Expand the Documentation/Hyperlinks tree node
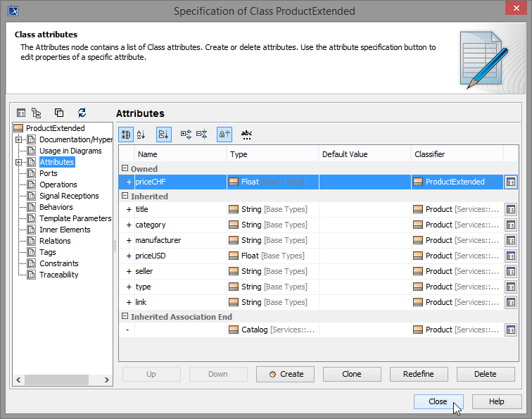 19,139
